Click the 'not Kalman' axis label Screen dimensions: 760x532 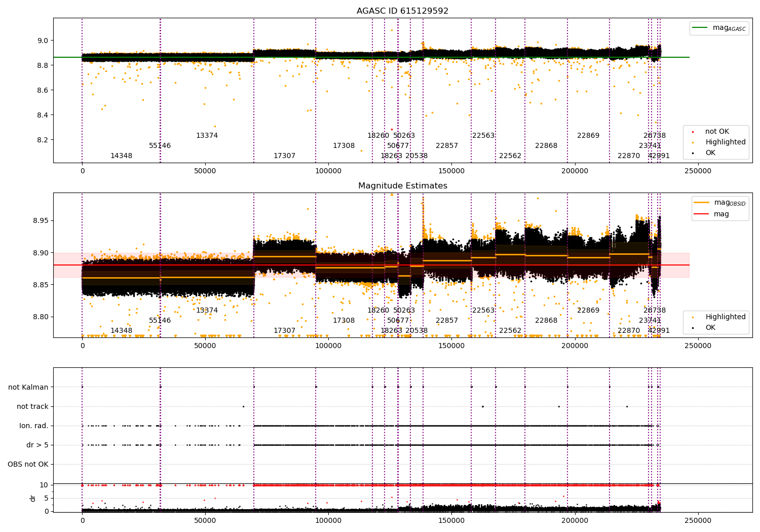click(28, 388)
